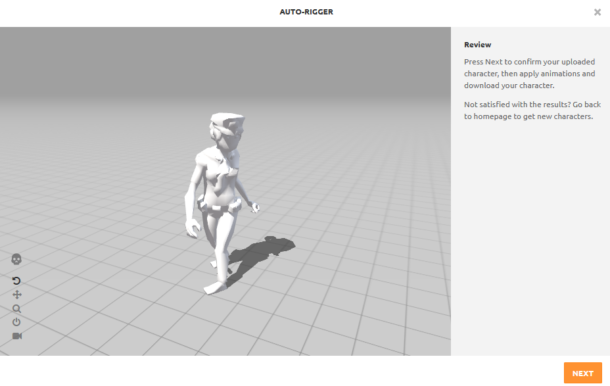Click the character's forward foot

215,288
